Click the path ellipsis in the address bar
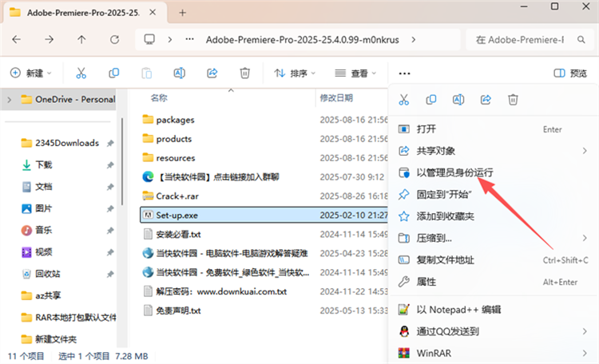Image resolution: width=599 pixels, height=364 pixels. 190,39
